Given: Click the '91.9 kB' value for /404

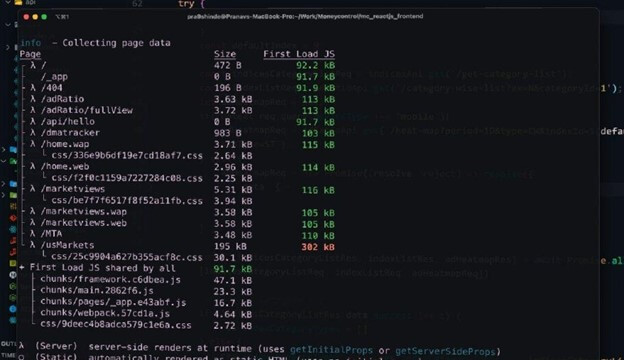Looking at the screenshot, I should click(x=316, y=88).
